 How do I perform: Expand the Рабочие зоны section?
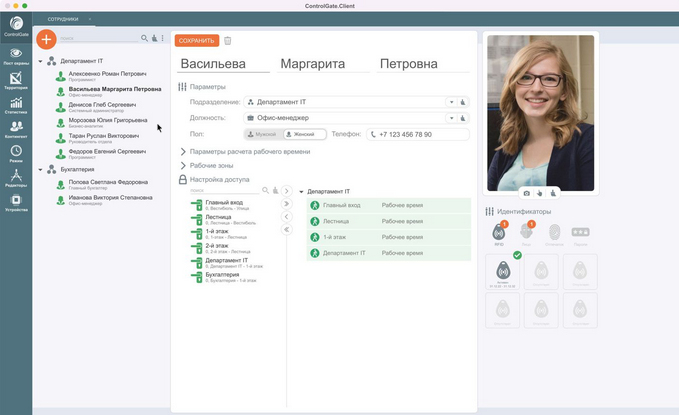tap(214, 165)
